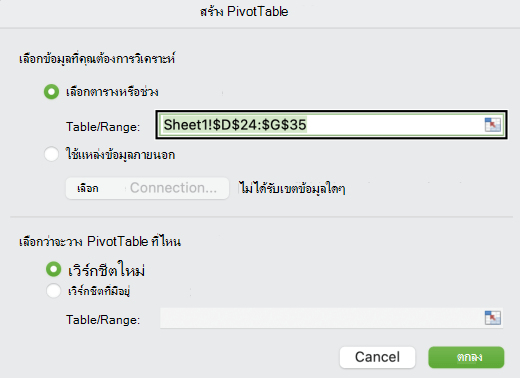The image size is (520, 378).
Task: Confirm with the green 'ตกลง' button
Action: click(466, 357)
